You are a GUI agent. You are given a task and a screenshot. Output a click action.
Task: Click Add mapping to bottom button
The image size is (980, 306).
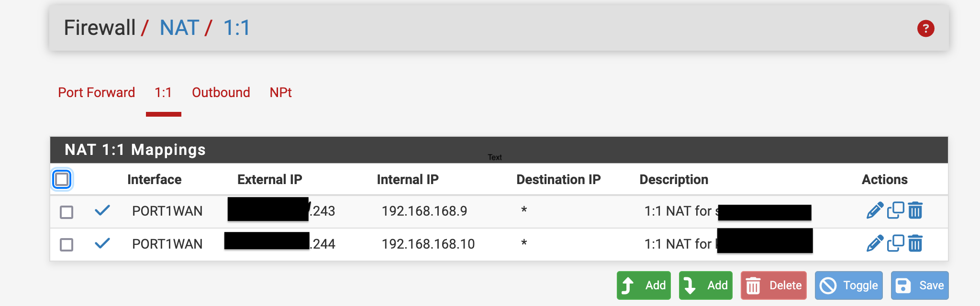pyautogui.click(x=706, y=285)
